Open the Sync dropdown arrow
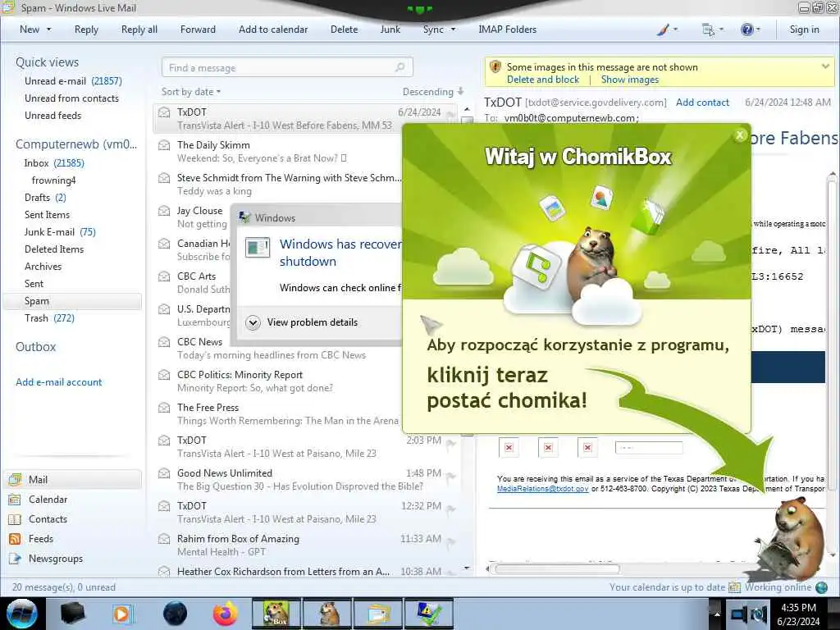 coord(453,30)
